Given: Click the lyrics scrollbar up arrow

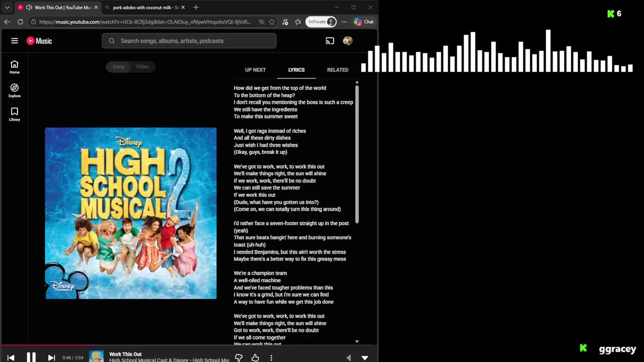Looking at the screenshot, I should pyautogui.click(x=357, y=82).
